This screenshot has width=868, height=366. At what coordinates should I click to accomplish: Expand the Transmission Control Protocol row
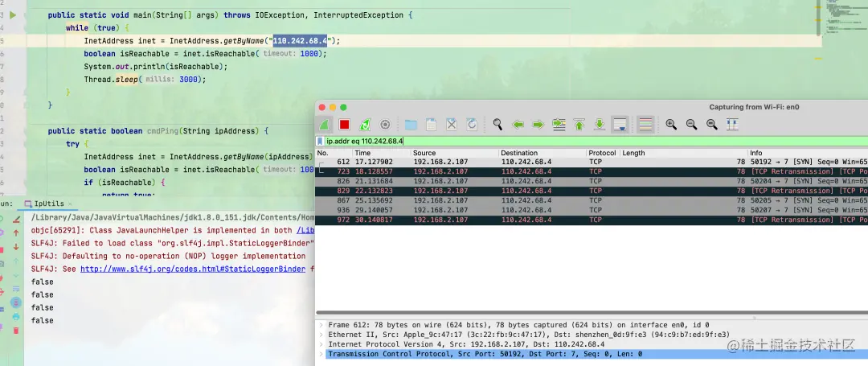(x=321, y=354)
